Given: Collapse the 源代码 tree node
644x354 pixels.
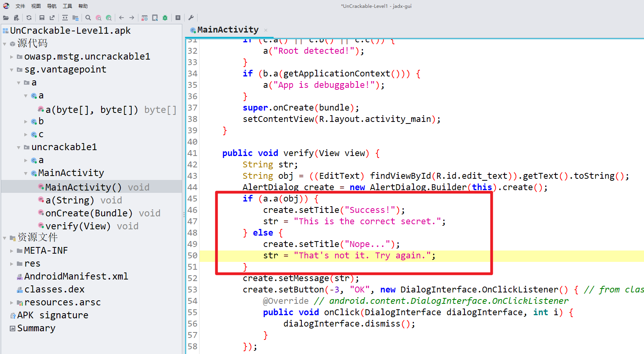Looking at the screenshot, I should click(5, 44).
